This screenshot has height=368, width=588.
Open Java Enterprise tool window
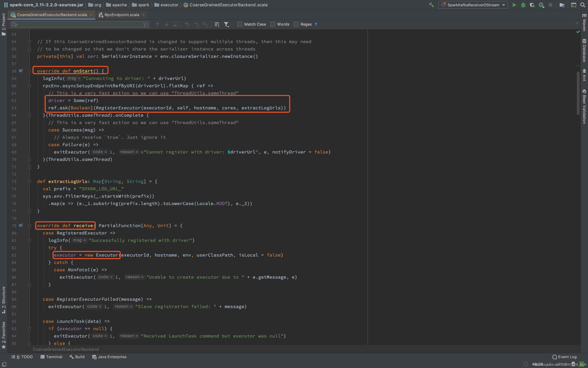pos(109,357)
